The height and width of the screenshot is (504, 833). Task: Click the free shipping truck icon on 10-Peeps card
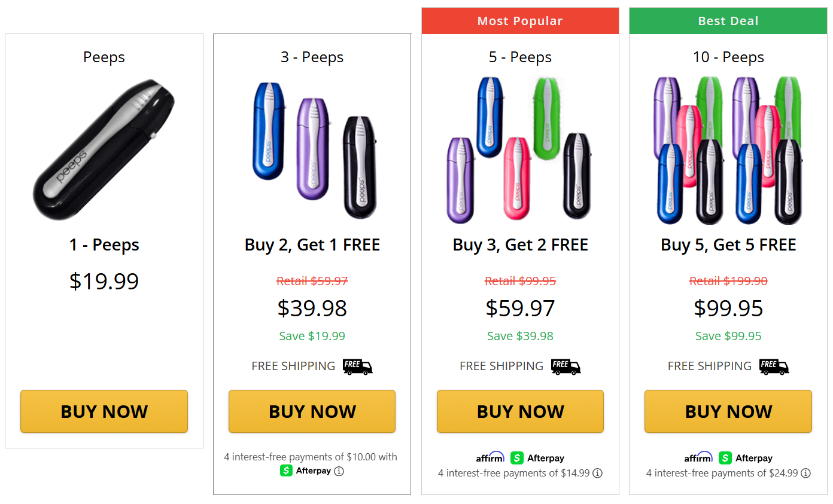click(x=773, y=366)
